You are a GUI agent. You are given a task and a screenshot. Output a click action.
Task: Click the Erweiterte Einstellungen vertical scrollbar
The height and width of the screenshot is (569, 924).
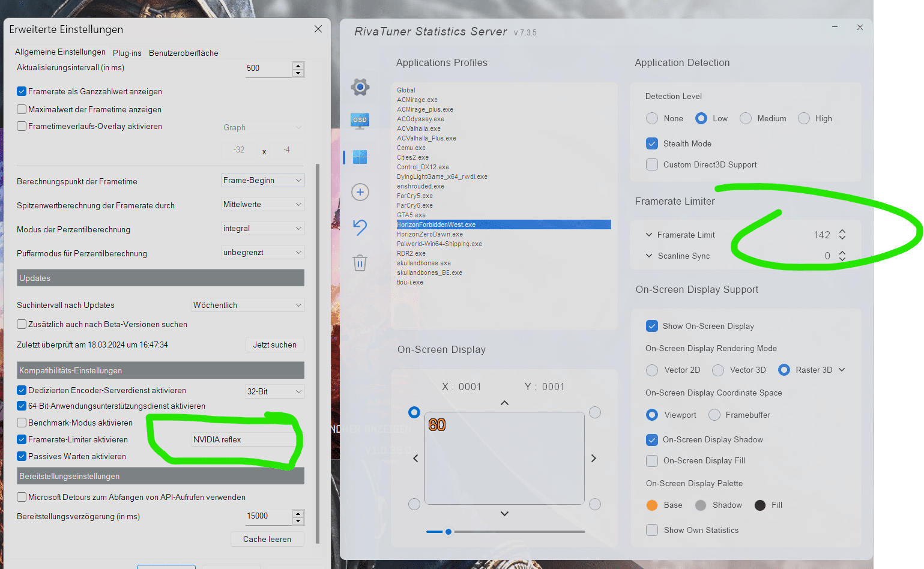(x=318, y=354)
